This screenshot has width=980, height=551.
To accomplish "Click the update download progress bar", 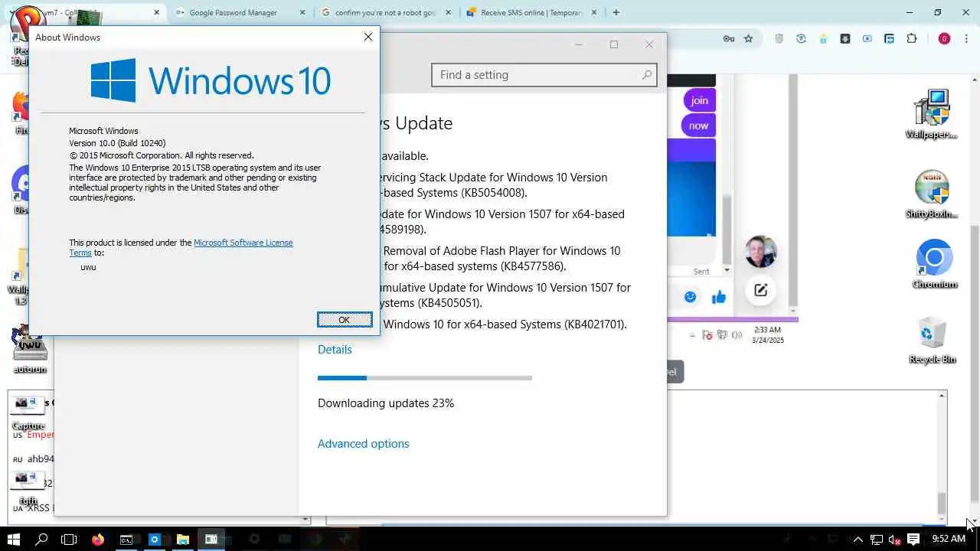I will pos(425,378).
